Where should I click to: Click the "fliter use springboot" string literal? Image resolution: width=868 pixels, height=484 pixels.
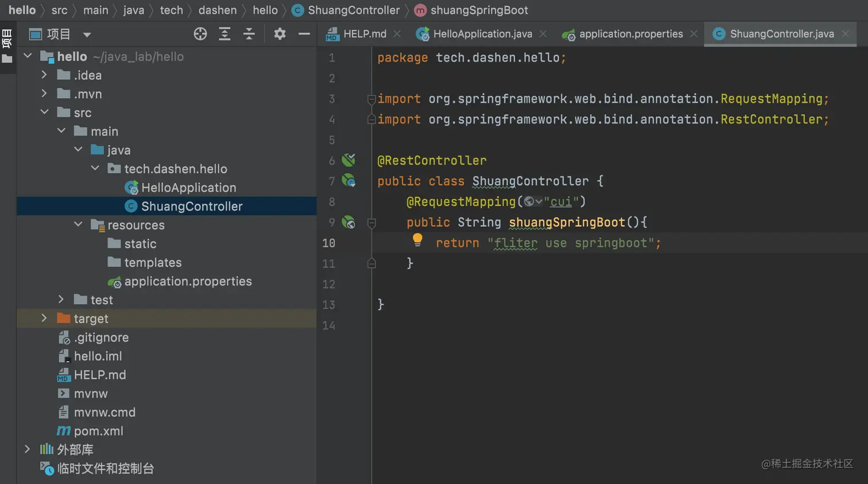tap(571, 243)
